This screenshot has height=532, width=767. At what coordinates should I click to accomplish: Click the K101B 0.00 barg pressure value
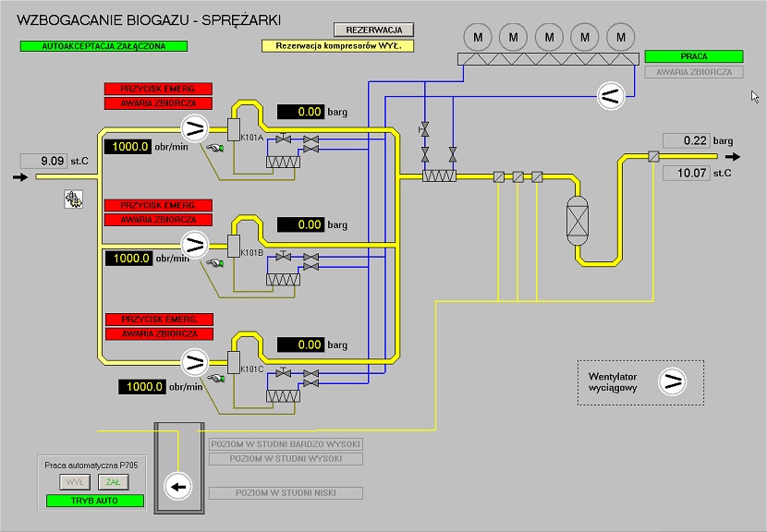[x=300, y=224]
